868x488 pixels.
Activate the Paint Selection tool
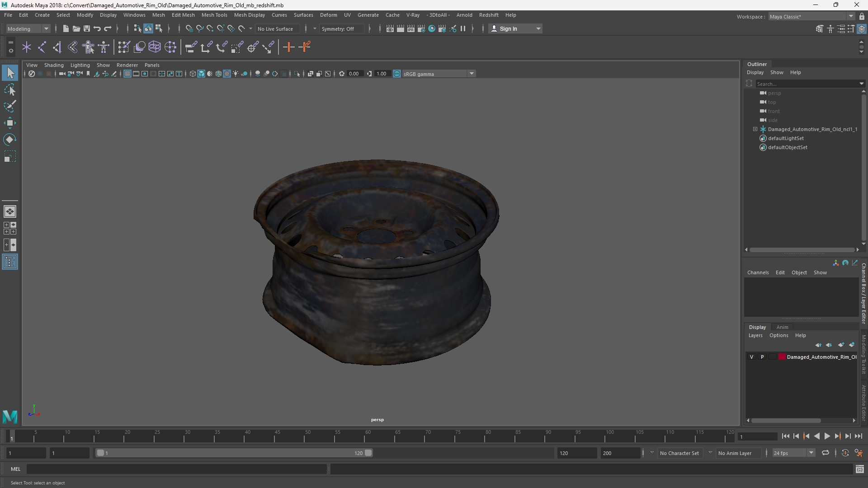pos(10,107)
